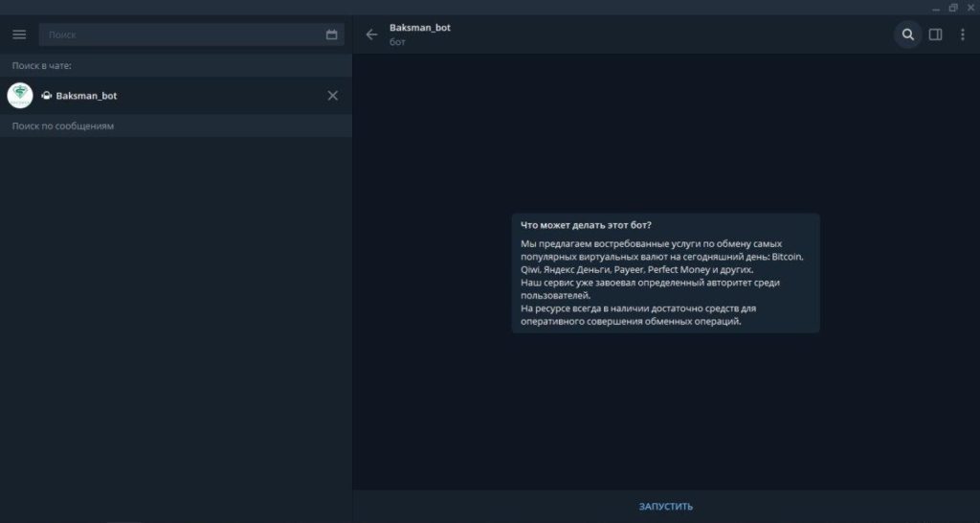Click the "Поиск по сообщениям" section header
Viewport: 980px width, 523px height.
[x=63, y=126]
